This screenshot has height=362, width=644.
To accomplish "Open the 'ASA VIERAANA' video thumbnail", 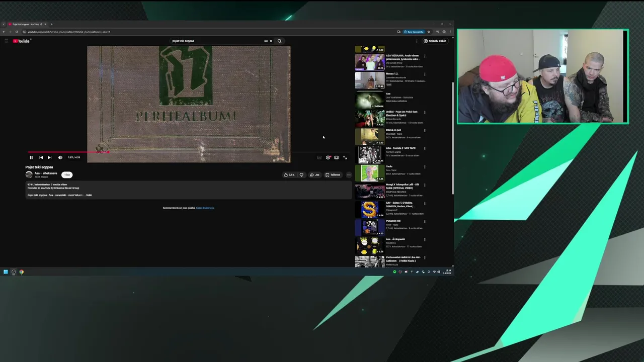I will click(370, 62).
